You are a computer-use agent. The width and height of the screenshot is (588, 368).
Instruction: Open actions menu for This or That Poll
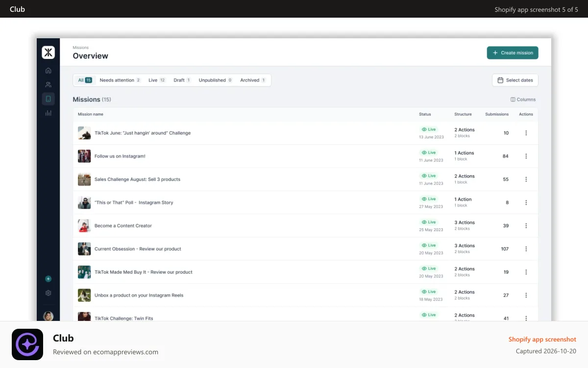526,202
